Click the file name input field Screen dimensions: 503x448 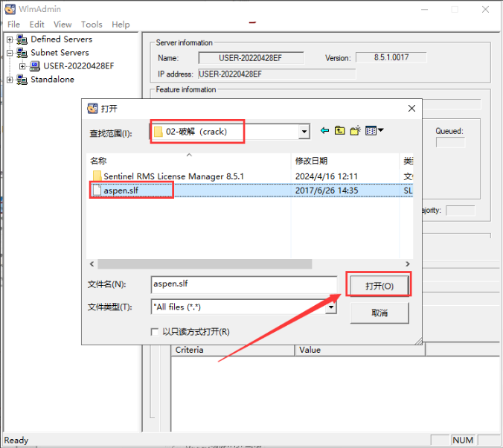[244, 284]
